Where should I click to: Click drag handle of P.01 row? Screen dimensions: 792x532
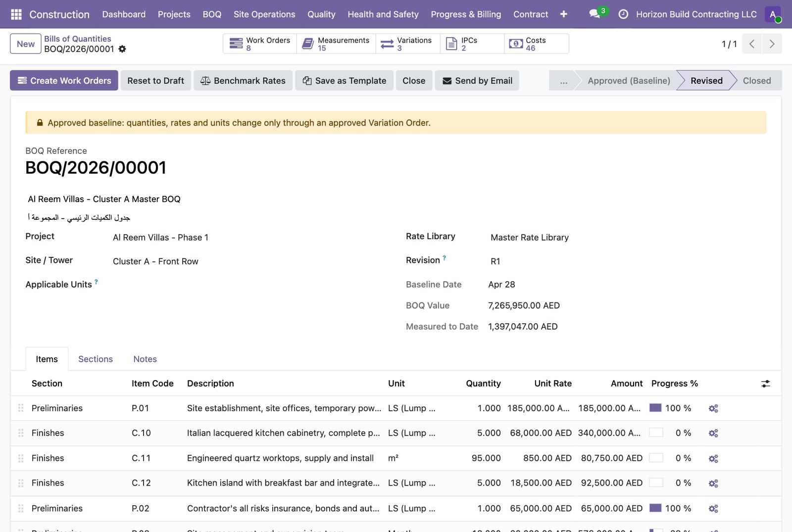click(21, 408)
